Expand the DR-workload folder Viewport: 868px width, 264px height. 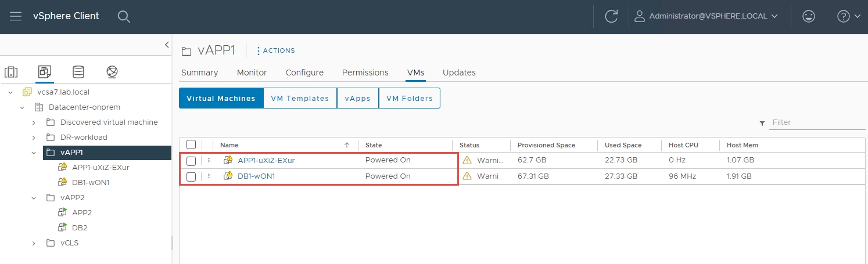pos(34,138)
